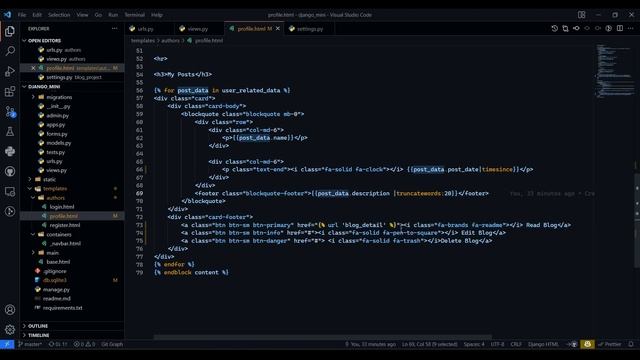Screen dimensions: 640x360
Task: Click the VS Code logo icon in title bar
Action: coord(7,15)
